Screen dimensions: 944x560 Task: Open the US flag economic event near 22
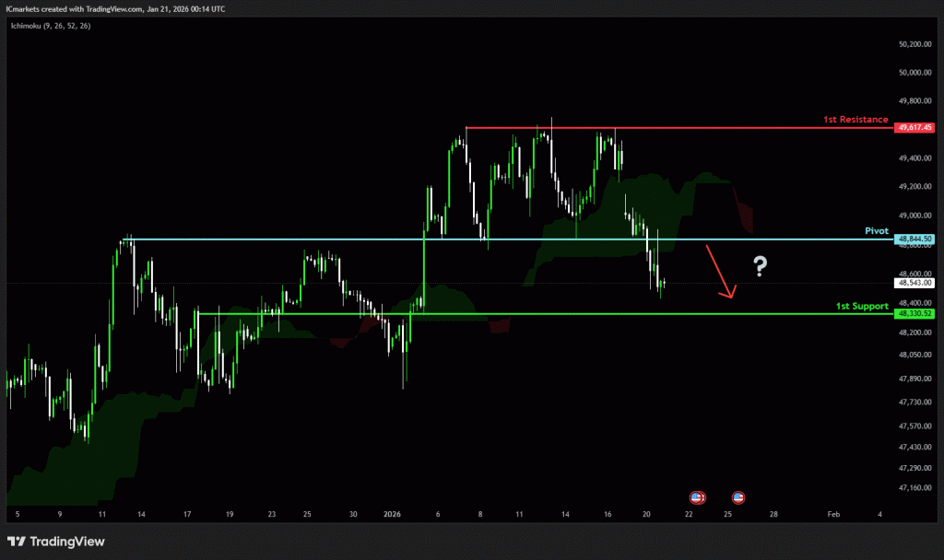coord(697,497)
